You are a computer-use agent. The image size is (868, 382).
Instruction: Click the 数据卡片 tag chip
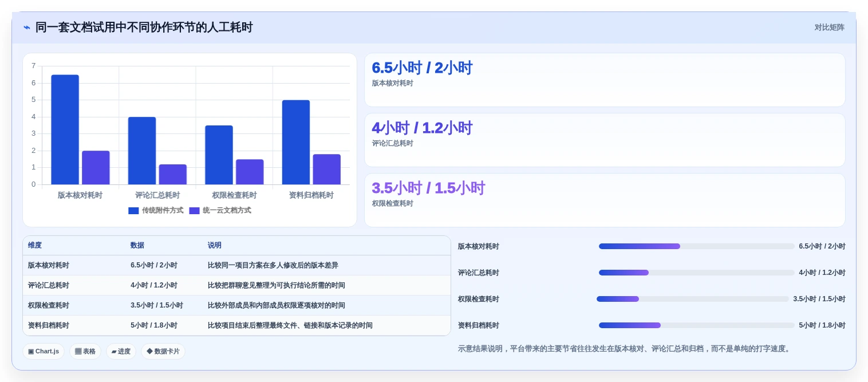click(163, 352)
